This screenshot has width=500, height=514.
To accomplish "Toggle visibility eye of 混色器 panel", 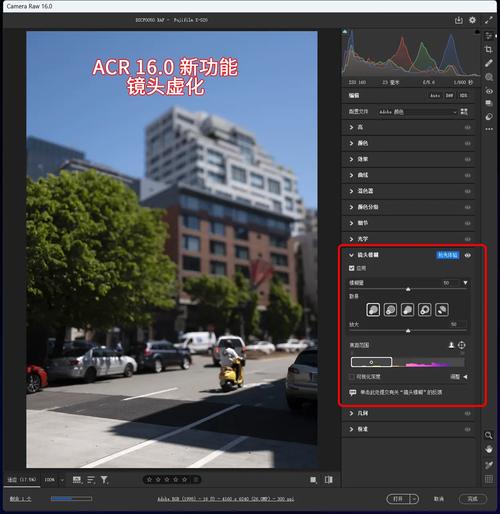I will (468, 191).
